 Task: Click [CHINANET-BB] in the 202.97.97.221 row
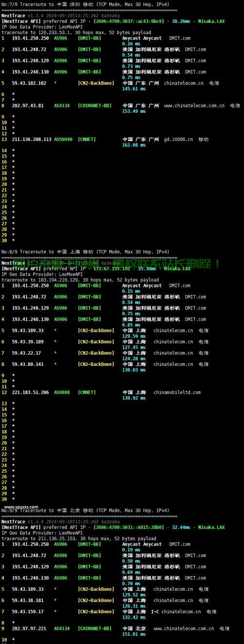[95, 628]
